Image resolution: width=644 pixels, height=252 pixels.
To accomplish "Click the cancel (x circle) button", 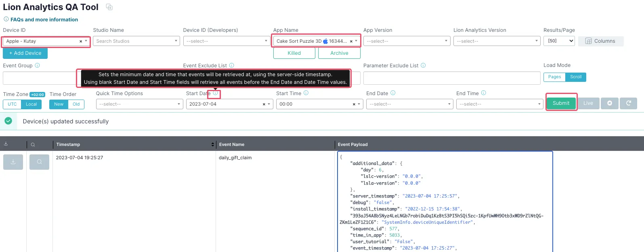I will click(x=610, y=103).
